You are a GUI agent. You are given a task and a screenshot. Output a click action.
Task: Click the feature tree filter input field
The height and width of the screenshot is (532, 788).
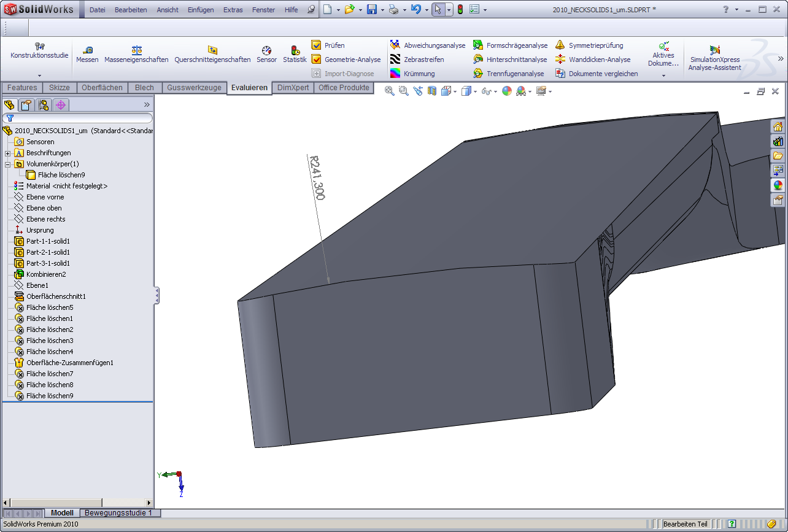(x=80, y=118)
